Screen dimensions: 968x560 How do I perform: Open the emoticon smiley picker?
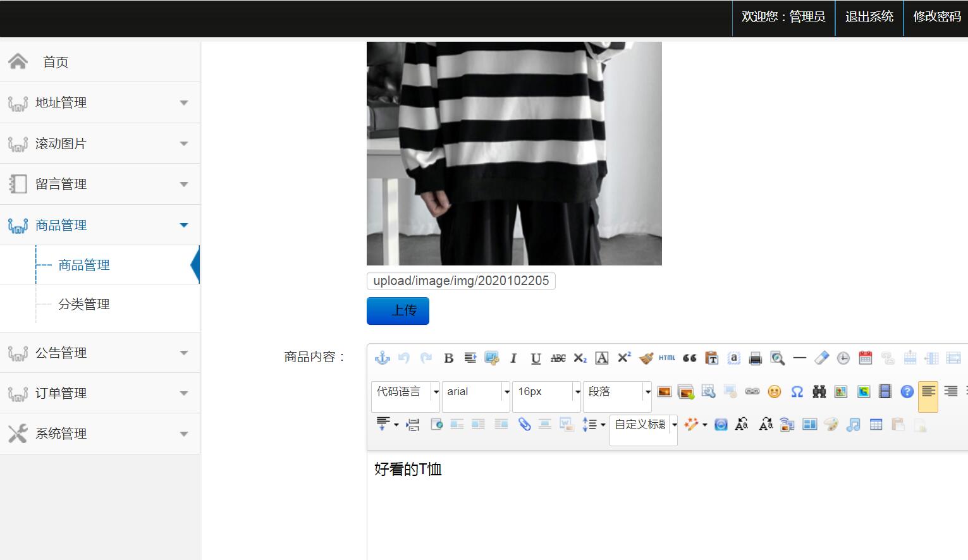774,392
